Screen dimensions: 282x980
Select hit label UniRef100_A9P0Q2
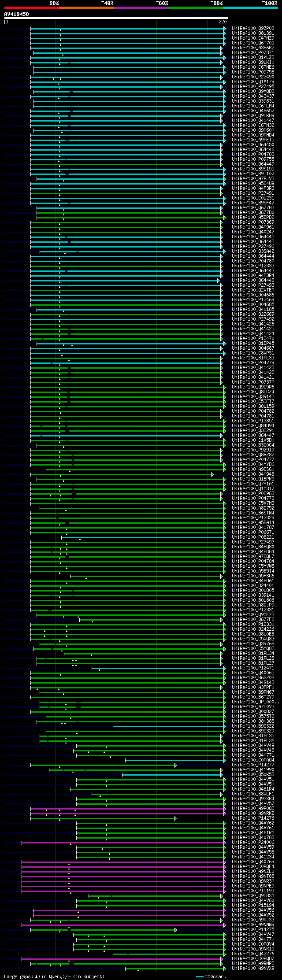(x=253, y=809)
